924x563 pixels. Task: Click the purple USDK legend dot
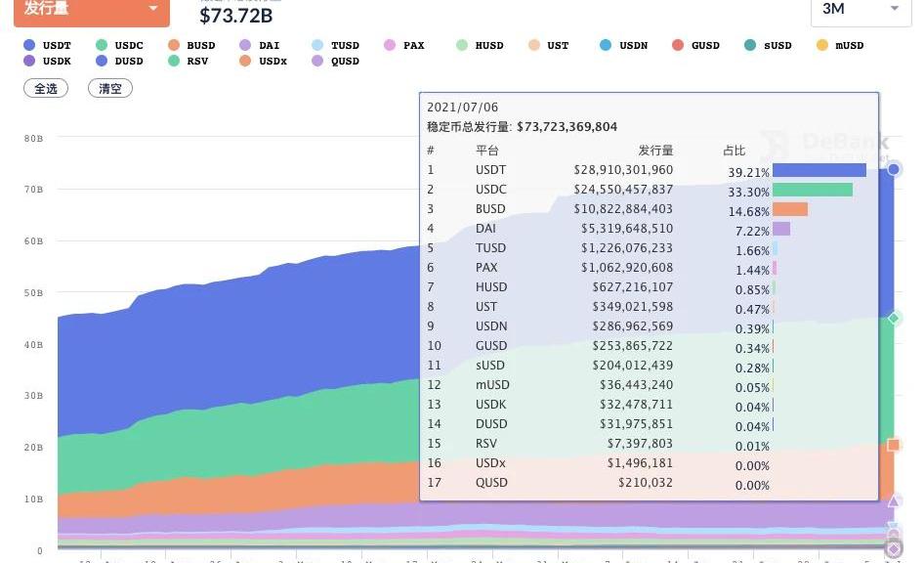click(x=29, y=61)
